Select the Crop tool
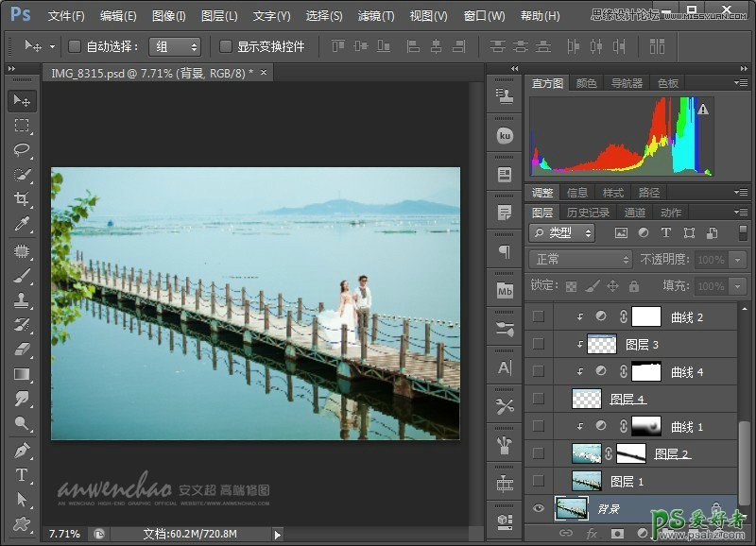 coord(22,199)
